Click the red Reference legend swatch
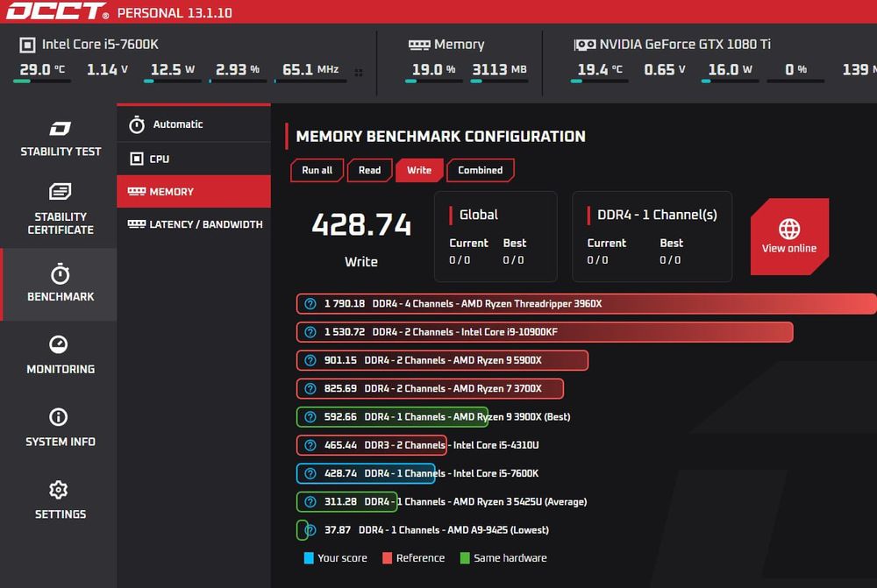Image resolution: width=877 pixels, height=588 pixels. tap(387, 558)
